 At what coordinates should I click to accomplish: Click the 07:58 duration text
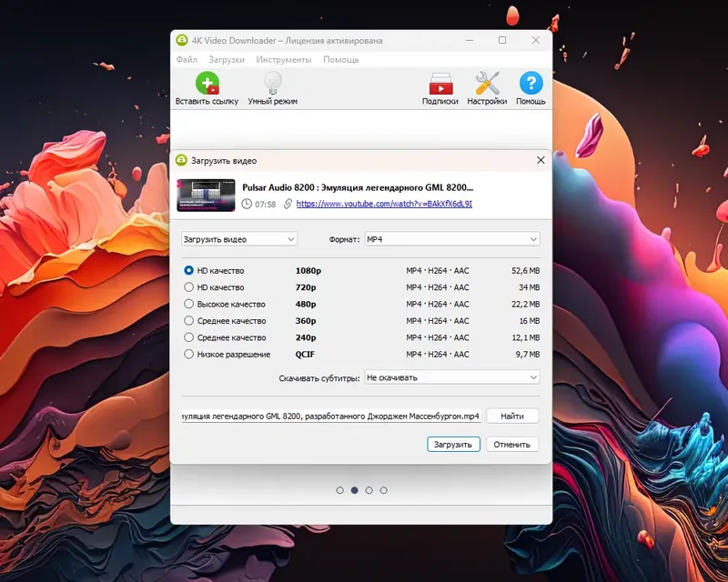(265, 205)
